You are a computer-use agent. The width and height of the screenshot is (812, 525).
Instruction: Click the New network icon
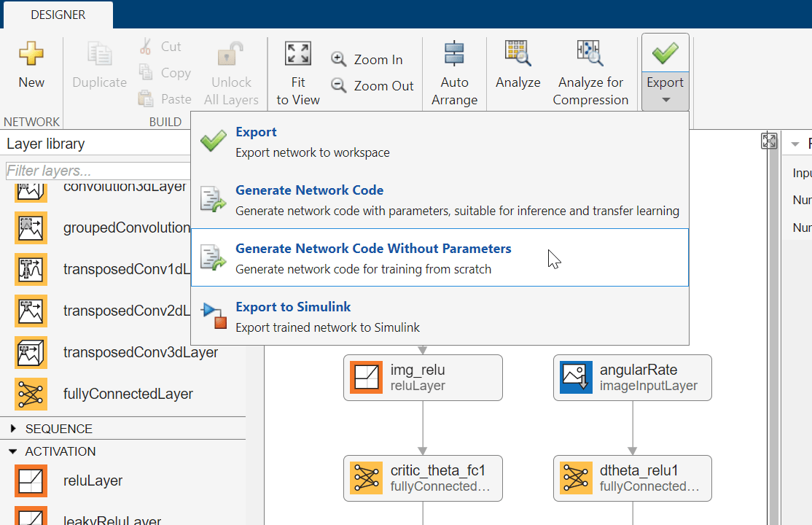(x=31, y=55)
